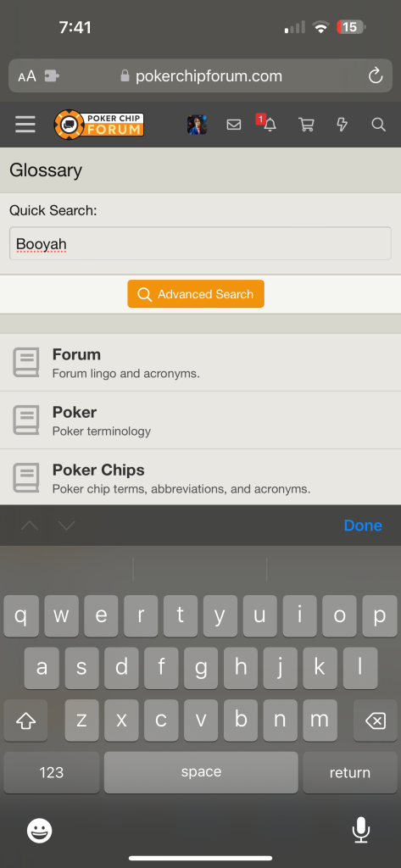Viewport: 401px width, 868px height.
Task: Tap Done above the keyboard
Action: (363, 526)
